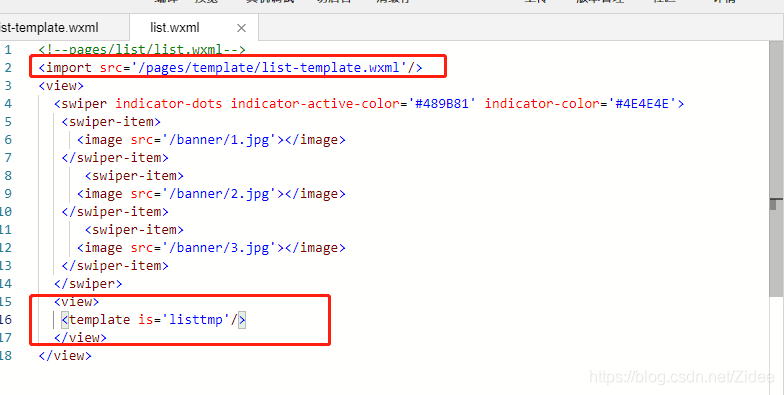Click the indicator-dots attribute on line 4
The height and width of the screenshot is (395, 784).
click(x=168, y=104)
